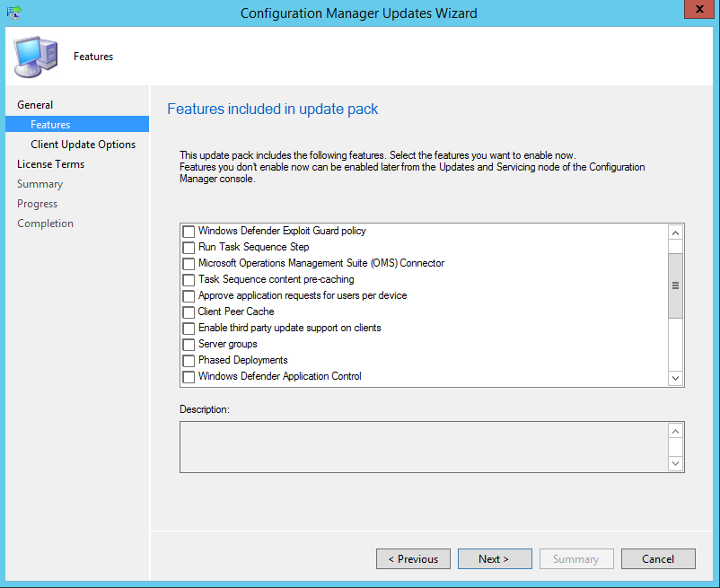Click inside the Description text box

click(x=424, y=447)
